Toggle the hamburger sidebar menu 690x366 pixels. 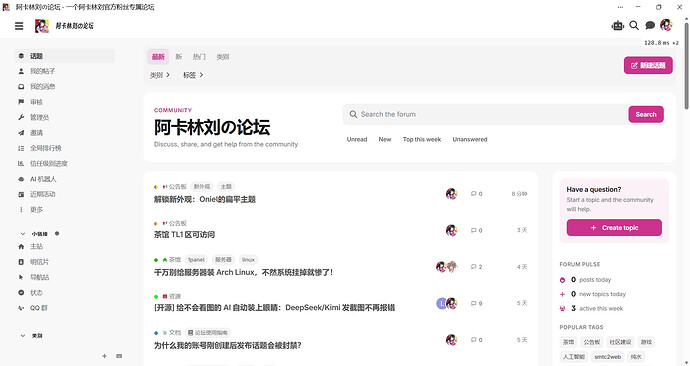19,26
